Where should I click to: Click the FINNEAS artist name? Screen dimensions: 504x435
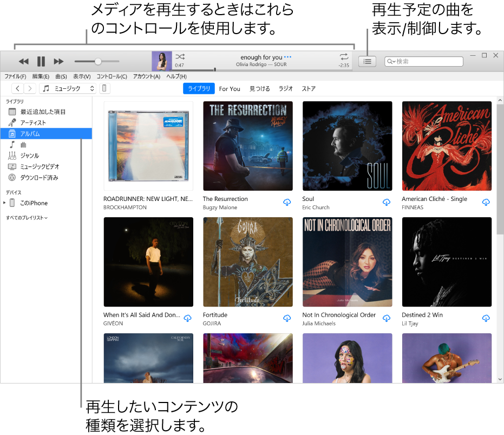pos(413,207)
